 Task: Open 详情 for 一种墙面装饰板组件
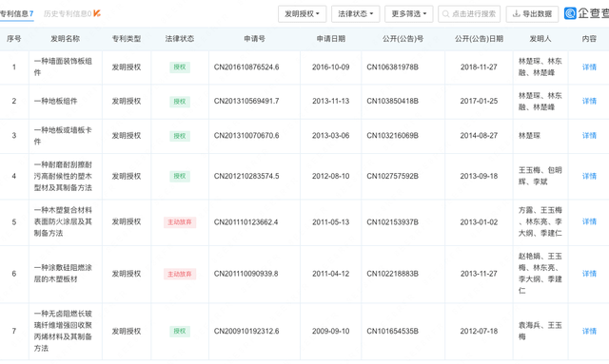[589, 67]
